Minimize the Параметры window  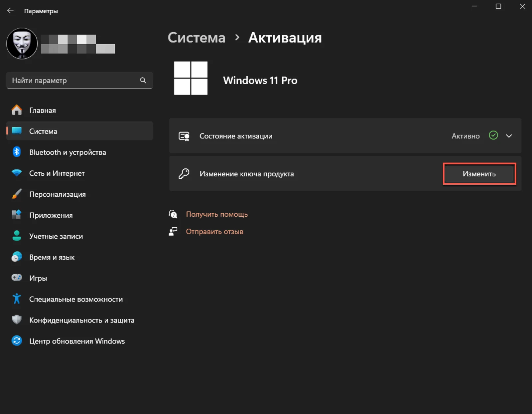[x=474, y=6]
